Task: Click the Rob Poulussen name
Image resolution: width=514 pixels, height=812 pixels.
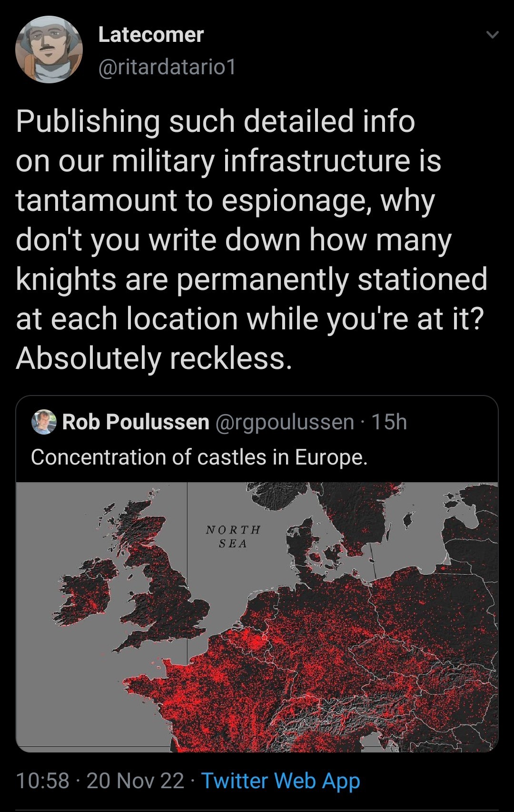Action: (x=136, y=422)
